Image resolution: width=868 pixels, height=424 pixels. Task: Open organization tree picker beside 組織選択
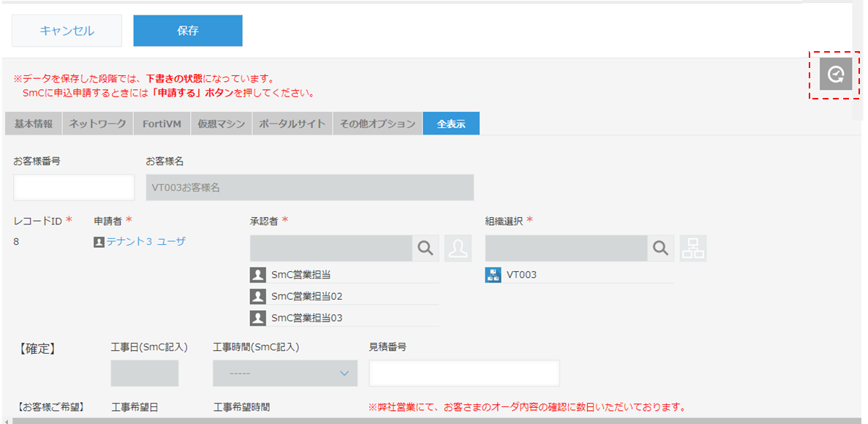pos(693,248)
